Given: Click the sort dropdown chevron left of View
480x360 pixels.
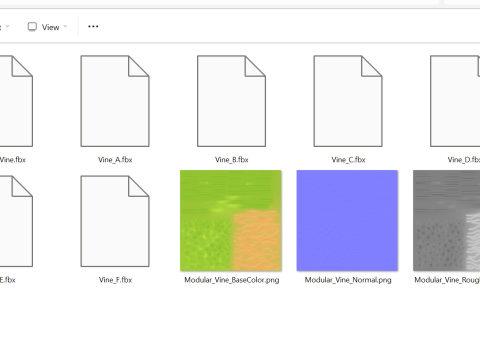Looking at the screenshot, I should click(x=7, y=26).
